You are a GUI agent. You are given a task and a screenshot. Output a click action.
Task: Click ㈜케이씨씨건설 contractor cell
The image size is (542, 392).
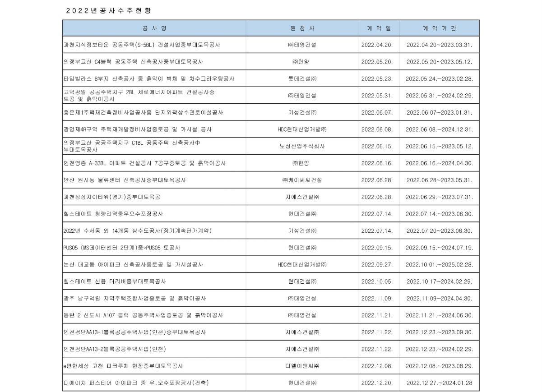[x=302, y=180]
